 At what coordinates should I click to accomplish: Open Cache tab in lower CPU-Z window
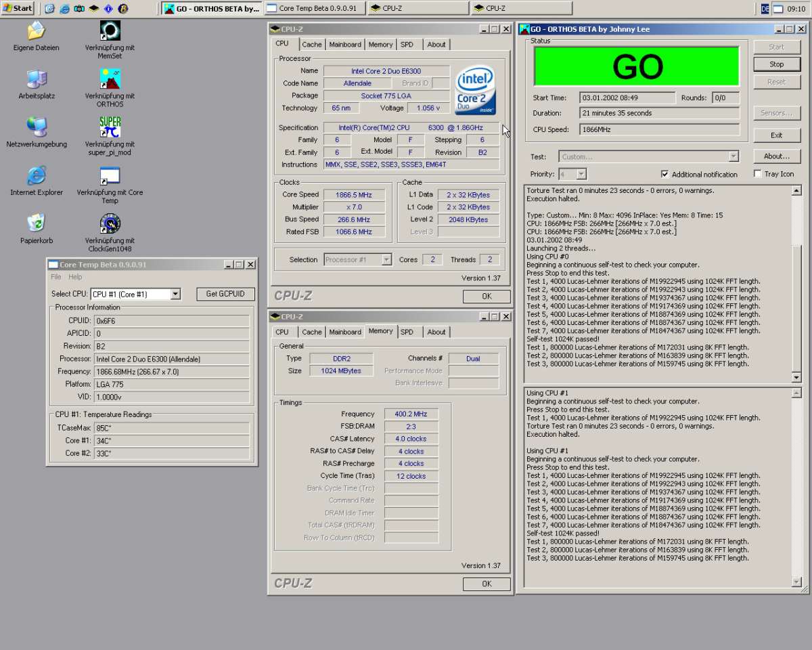312,332
